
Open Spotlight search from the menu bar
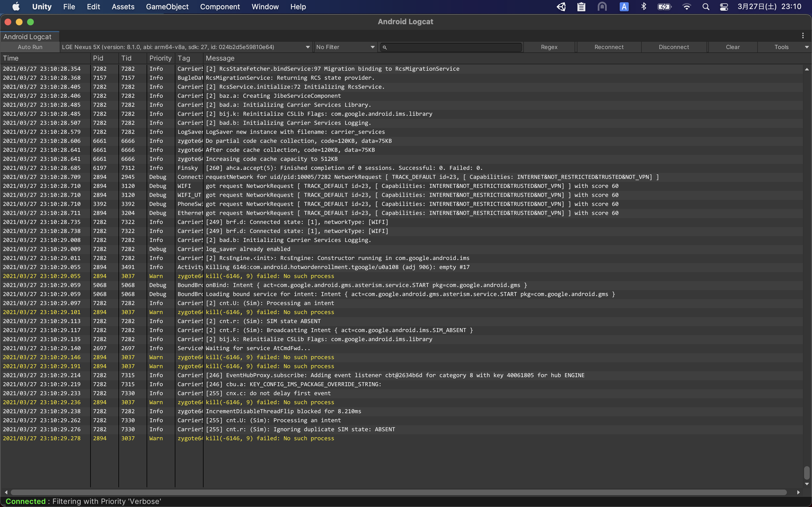coord(706,6)
